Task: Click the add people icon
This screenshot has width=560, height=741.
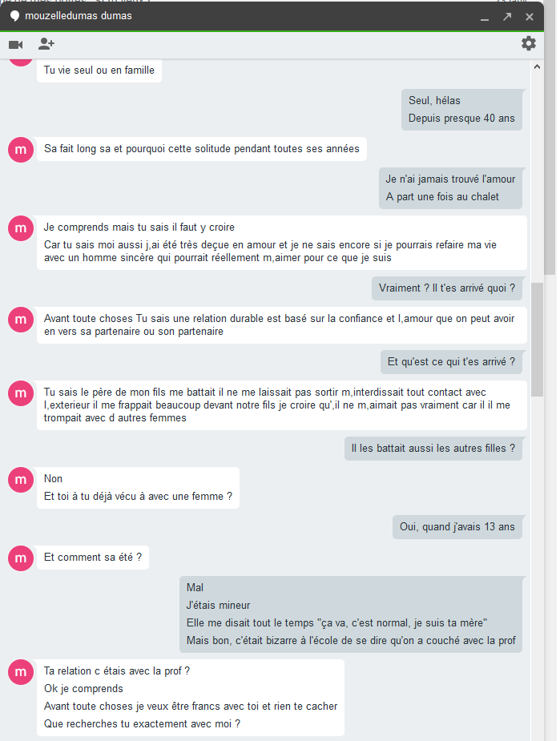Action: tap(46, 44)
